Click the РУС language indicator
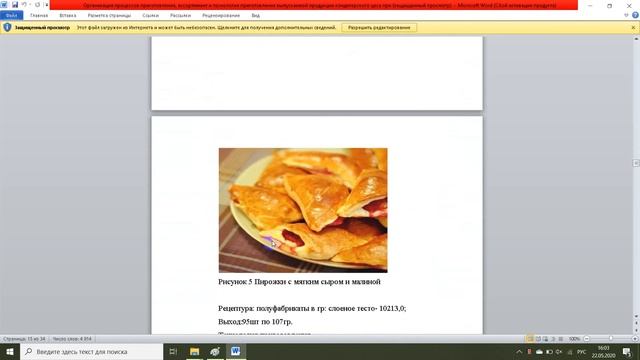The width and height of the screenshot is (640, 360). (x=582, y=352)
